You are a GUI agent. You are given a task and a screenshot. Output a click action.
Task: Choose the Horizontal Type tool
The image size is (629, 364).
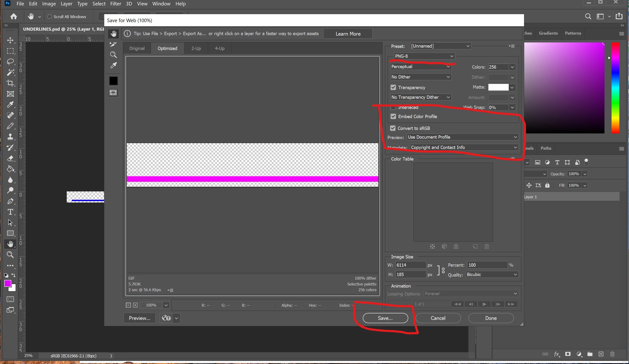tap(10, 212)
